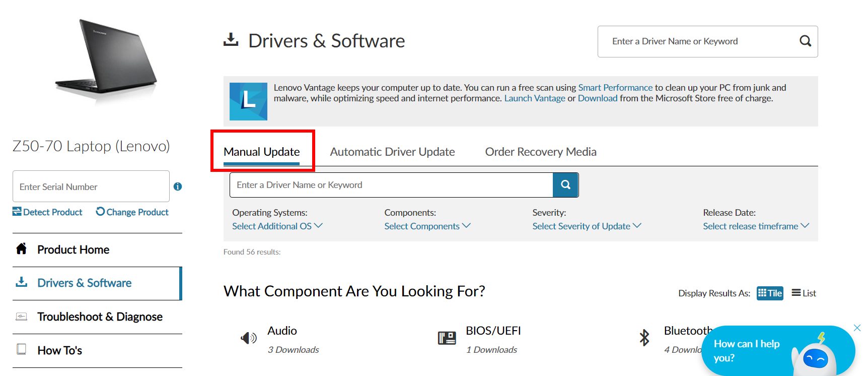Follow the Download link for Vantage
868x376 pixels.
(598, 98)
